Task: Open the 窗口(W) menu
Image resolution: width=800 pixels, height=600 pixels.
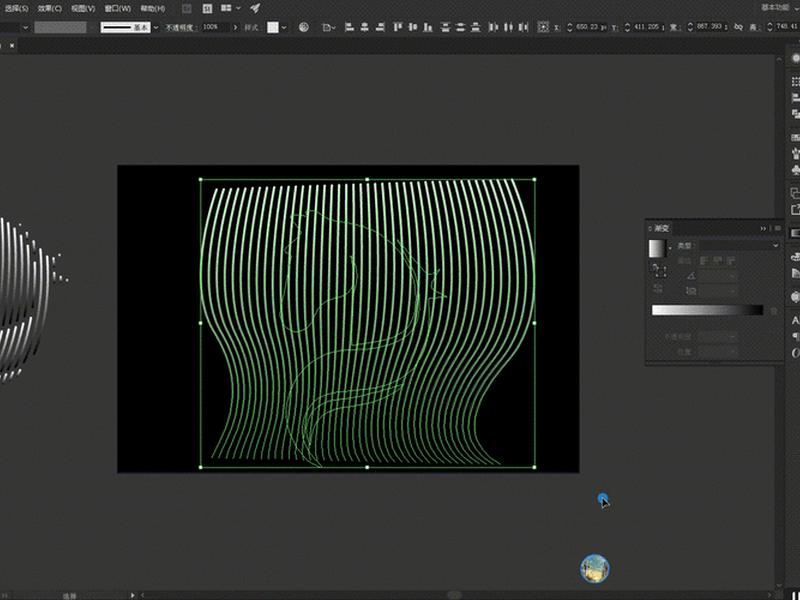Action: pos(117,8)
